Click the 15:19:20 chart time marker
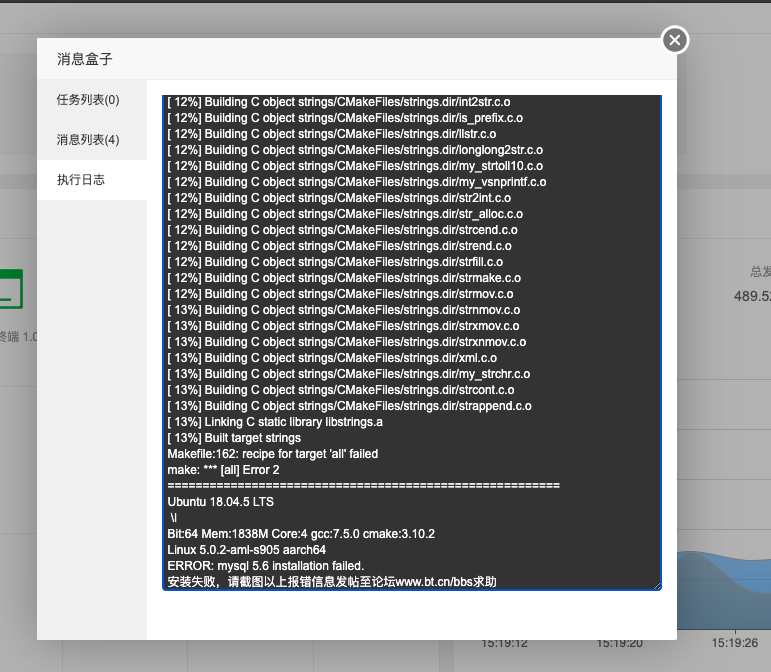The image size is (771, 672). point(620,643)
